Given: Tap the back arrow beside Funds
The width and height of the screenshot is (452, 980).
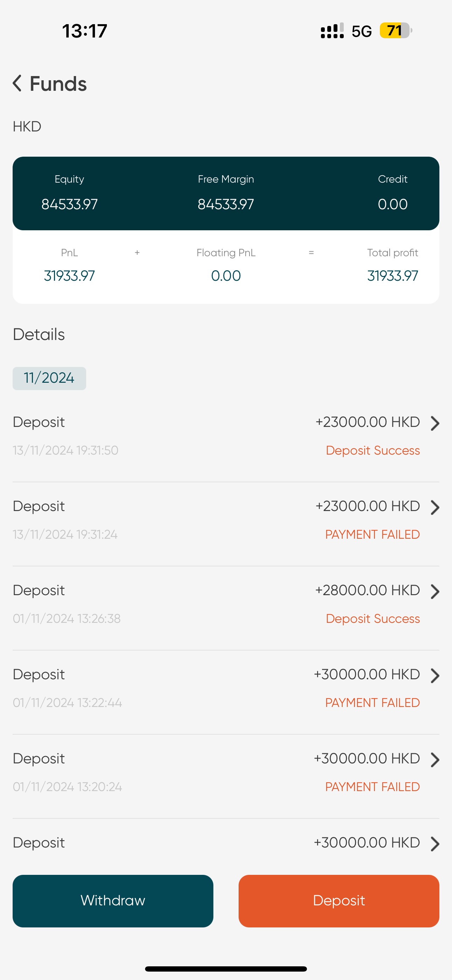Looking at the screenshot, I should tap(17, 83).
